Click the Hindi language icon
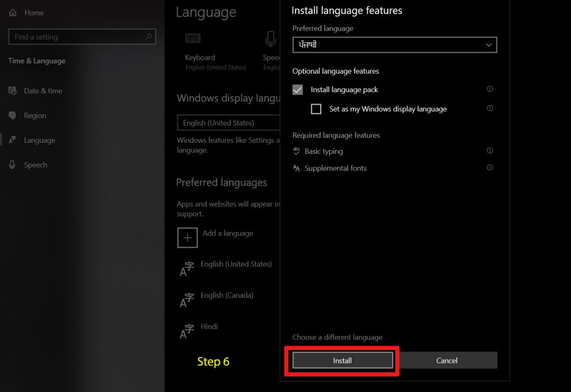 point(187,332)
